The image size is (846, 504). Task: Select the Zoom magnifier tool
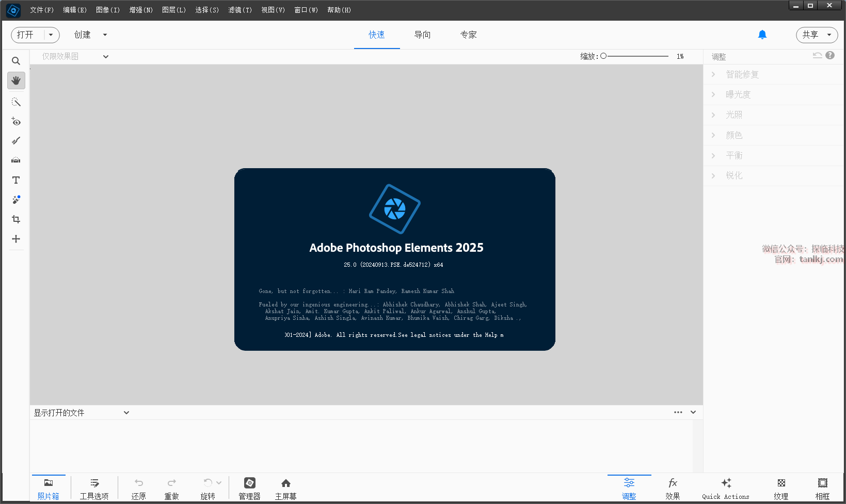pyautogui.click(x=16, y=61)
